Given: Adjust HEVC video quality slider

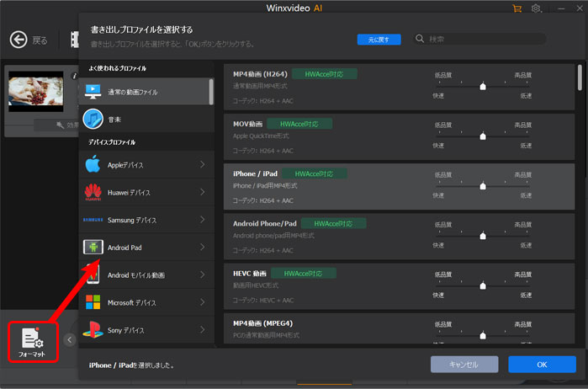Looking at the screenshot, I should pos(483,285).
